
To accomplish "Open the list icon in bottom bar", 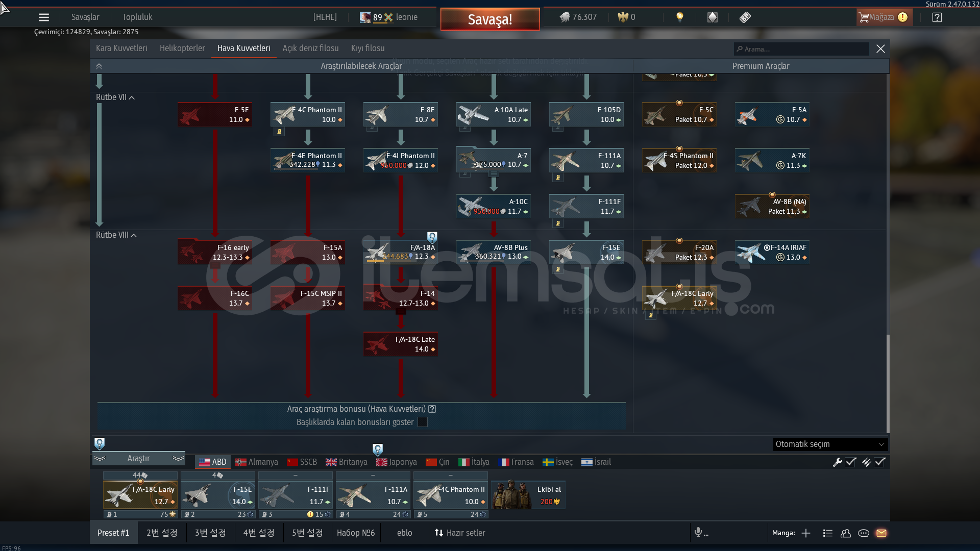I will pyautogui.click(x=828, y=533).
